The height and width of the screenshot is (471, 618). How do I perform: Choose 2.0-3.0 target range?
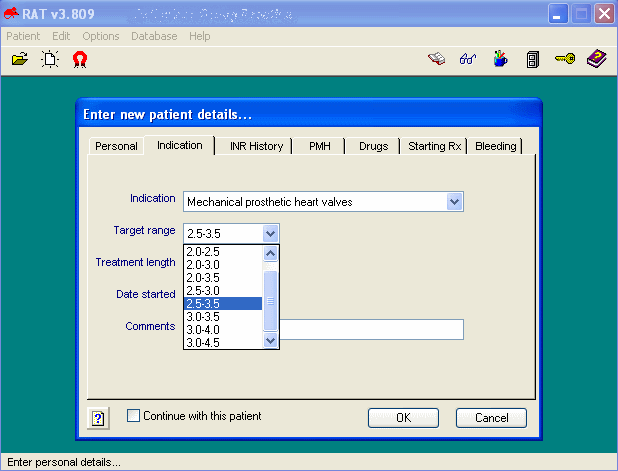point(223,264)
